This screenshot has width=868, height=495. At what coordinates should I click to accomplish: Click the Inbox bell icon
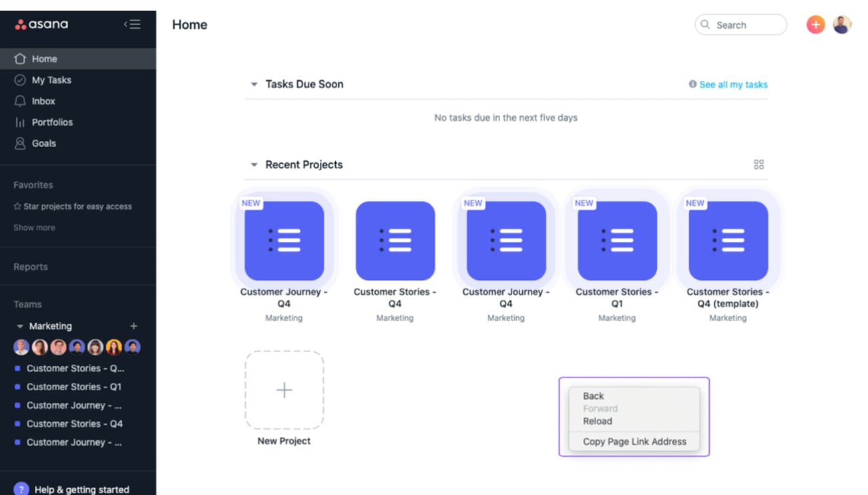pyautogui.click(x=20, y=101)
